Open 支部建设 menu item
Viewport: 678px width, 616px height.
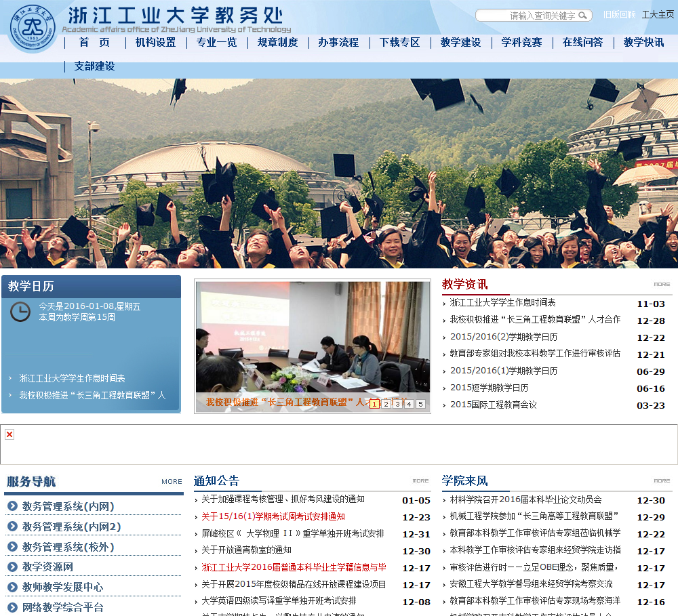(94, 66)
